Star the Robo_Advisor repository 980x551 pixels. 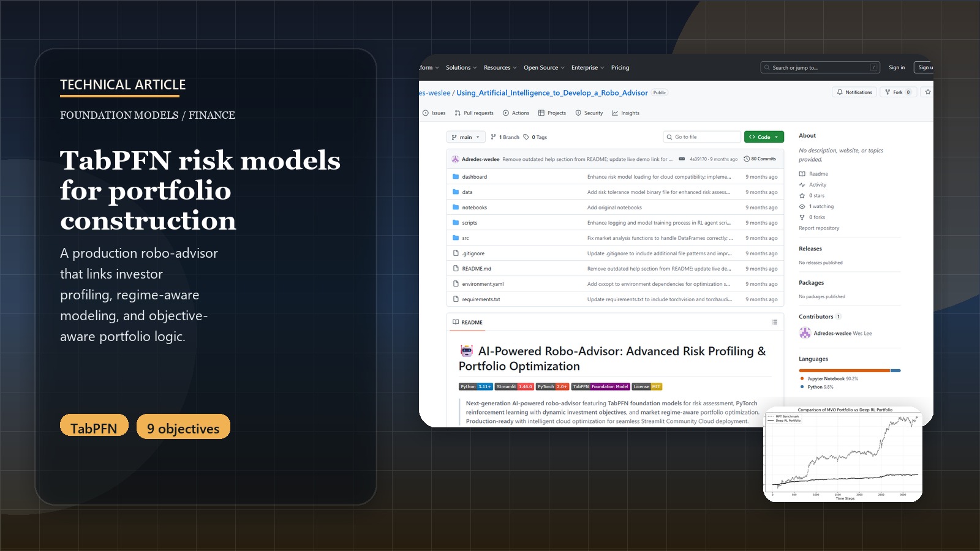pos(927,92)
